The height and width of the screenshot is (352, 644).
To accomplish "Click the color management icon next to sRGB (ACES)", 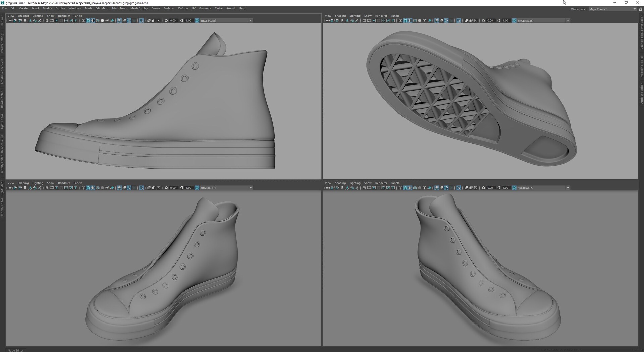I will 197,20.
